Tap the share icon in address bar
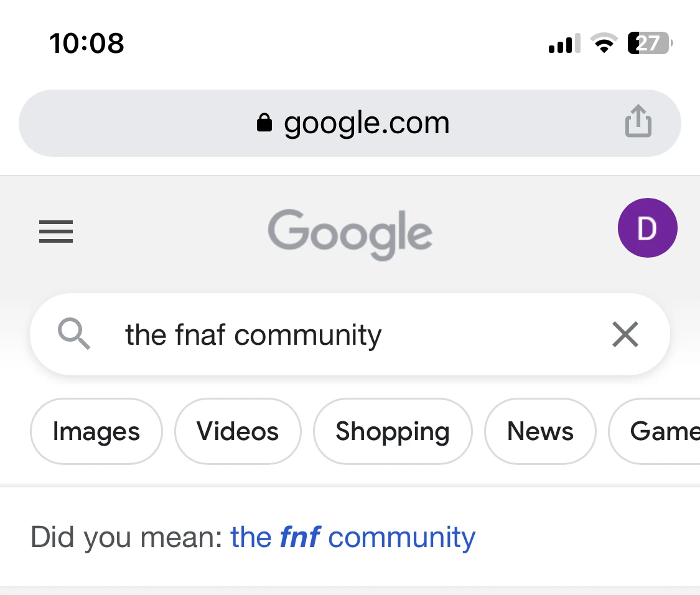 point(638,121)
